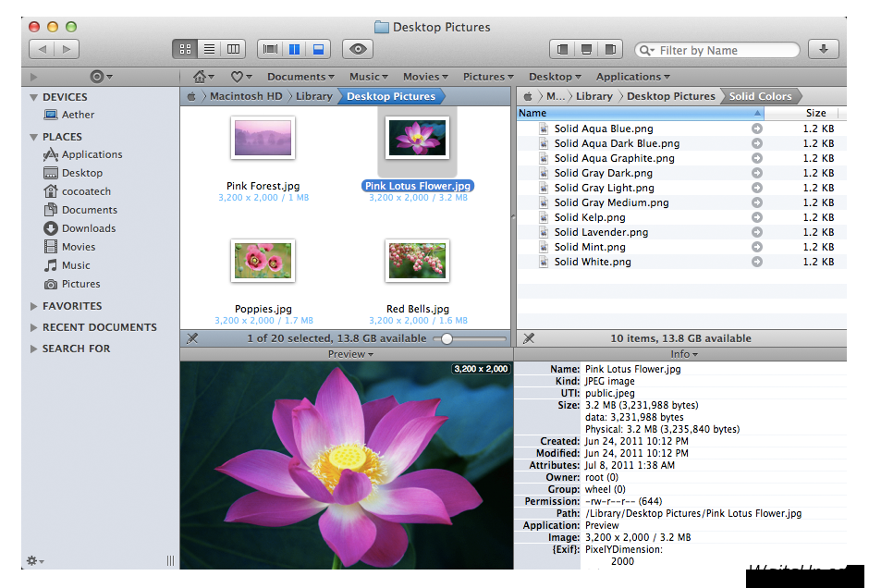The height and width of the screenshot is (588, 869).
Task: Open the Applications bookmark menu
Action: (x=632, y=77)
